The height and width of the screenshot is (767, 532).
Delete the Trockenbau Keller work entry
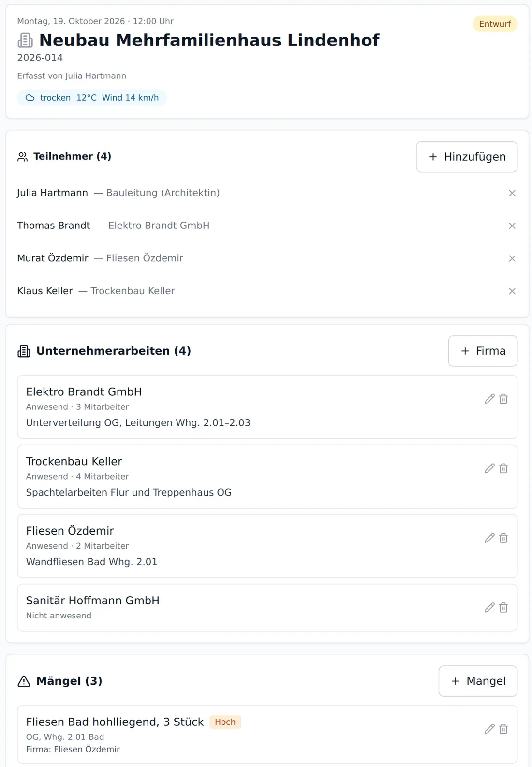tap(503, 468)
